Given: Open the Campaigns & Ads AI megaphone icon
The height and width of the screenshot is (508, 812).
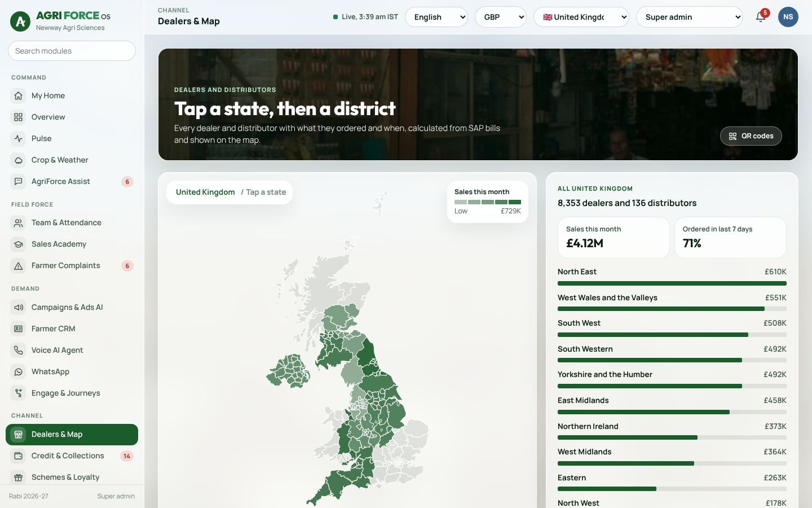Looking at the screenshot, I should pyautogui.click(x=19, y=307).
